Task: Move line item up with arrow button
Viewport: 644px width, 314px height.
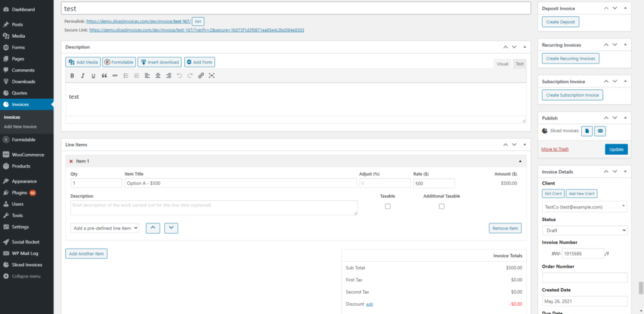Action: (153, 228)
